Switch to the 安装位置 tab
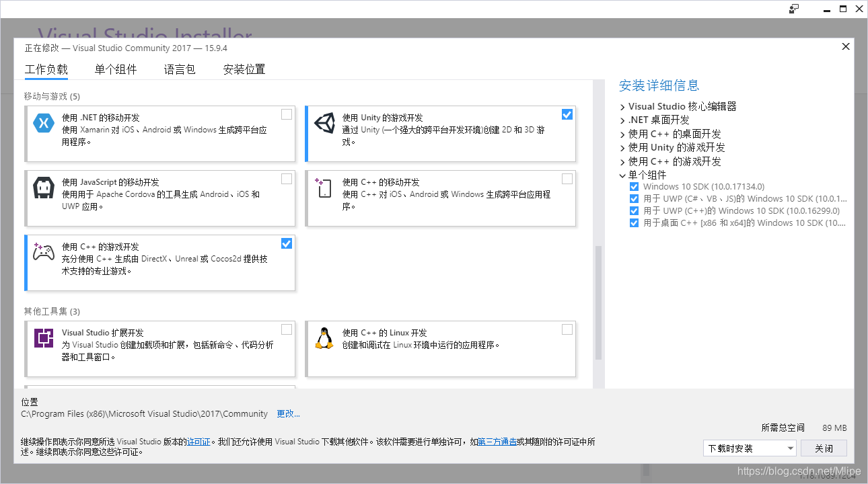Image resolution: width=868 pixels, height=484 pixels. click(244, 69)
